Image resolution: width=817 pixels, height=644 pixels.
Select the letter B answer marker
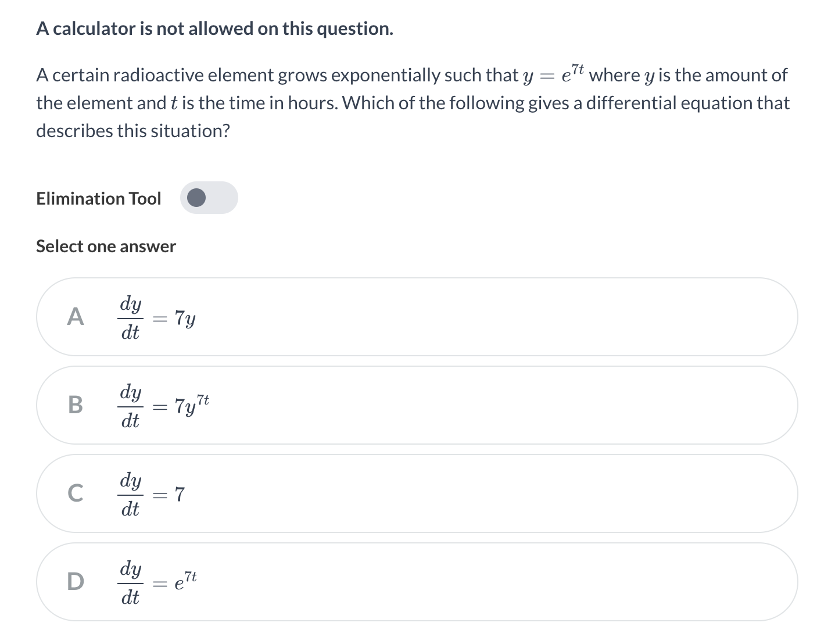(x=76, y=405)
